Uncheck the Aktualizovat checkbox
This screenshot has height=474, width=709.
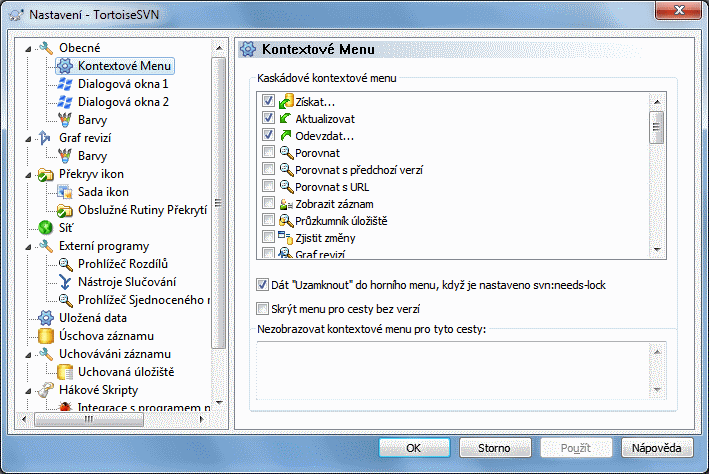coord(268,118)
